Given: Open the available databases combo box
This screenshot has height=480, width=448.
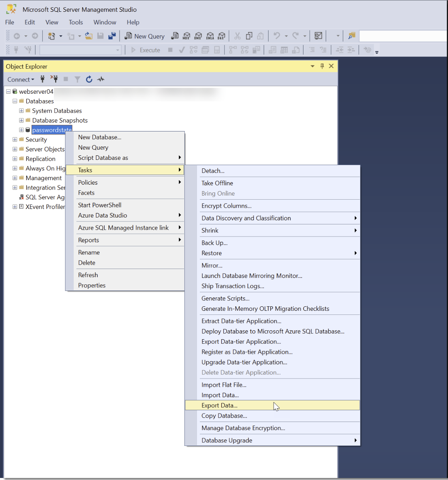Looking at the screenshot, I should click(x=80, y=50).
